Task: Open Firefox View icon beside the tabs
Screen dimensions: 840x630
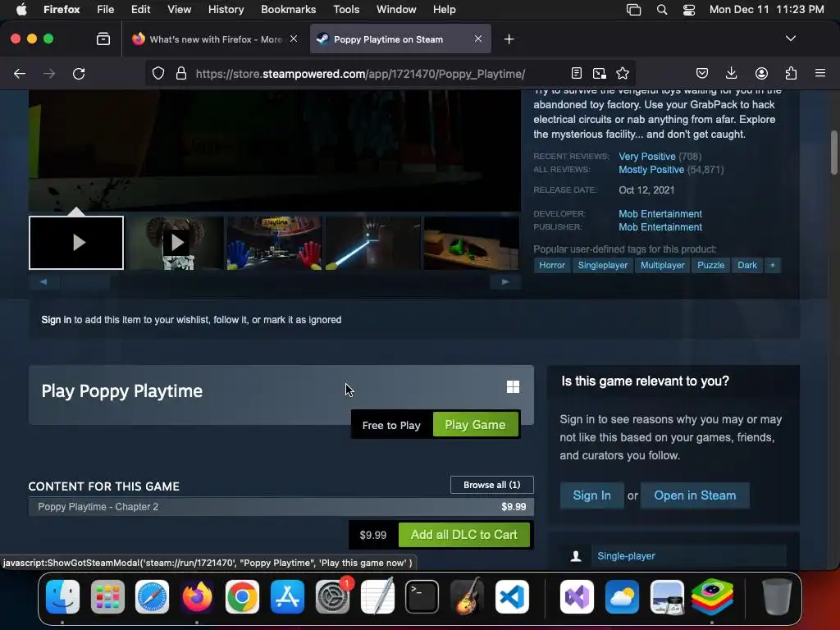Action: (103, 39)
